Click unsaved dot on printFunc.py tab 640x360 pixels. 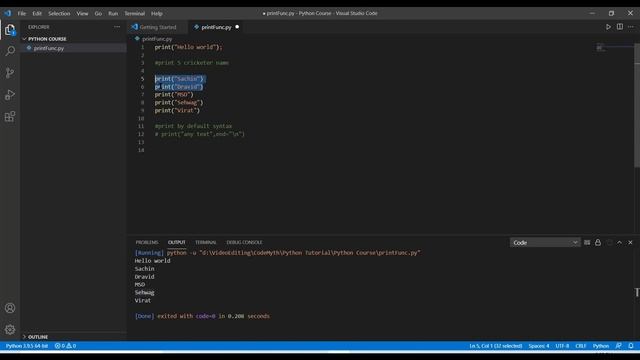(x=237, y=27)
